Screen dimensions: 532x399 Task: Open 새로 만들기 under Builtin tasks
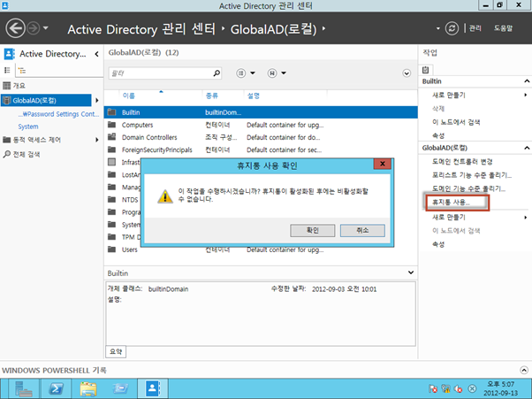click(x=449, y=95)
